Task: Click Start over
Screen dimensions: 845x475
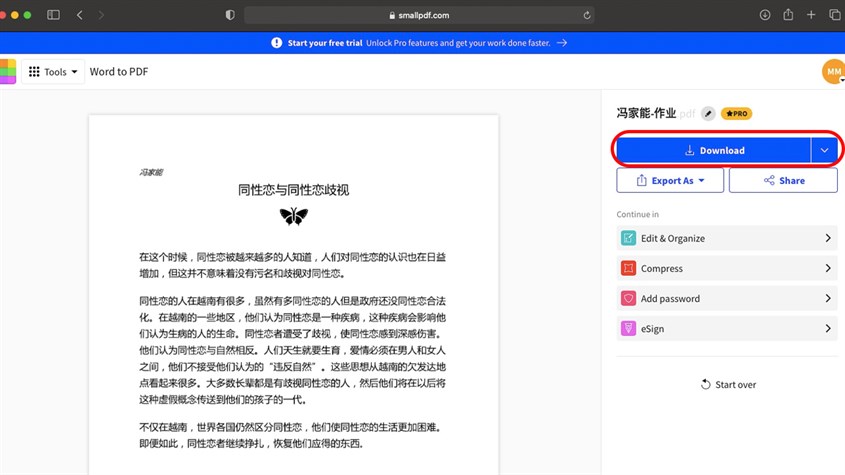Action: 728,384
